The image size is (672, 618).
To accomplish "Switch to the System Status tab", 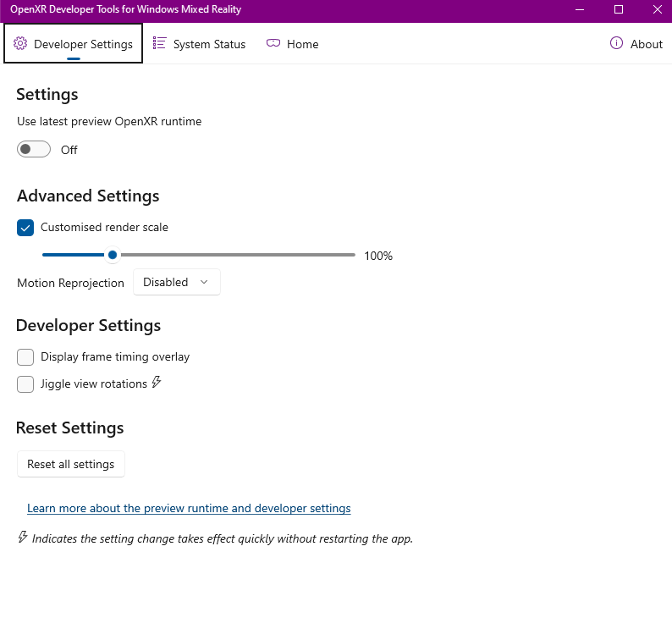I will coord(199,44).
